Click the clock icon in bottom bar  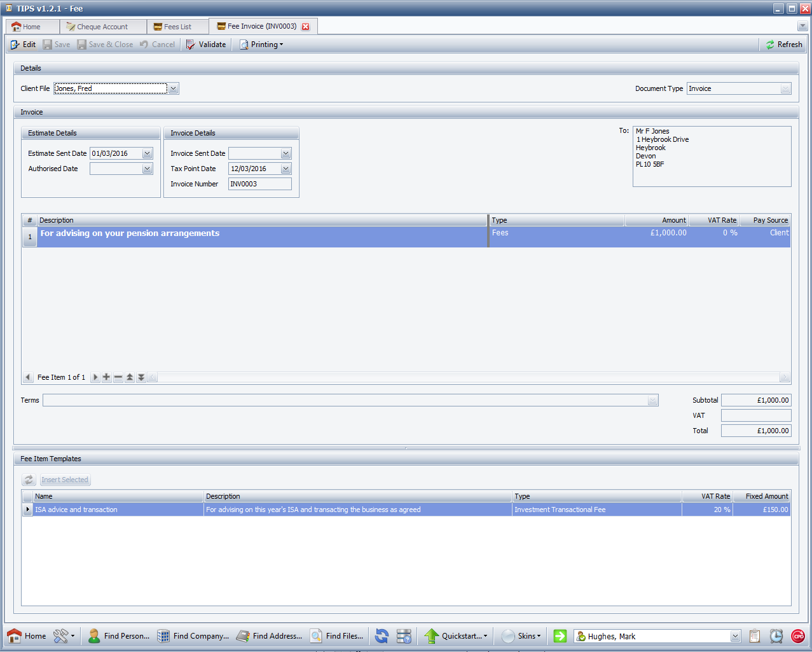point(776,636)
